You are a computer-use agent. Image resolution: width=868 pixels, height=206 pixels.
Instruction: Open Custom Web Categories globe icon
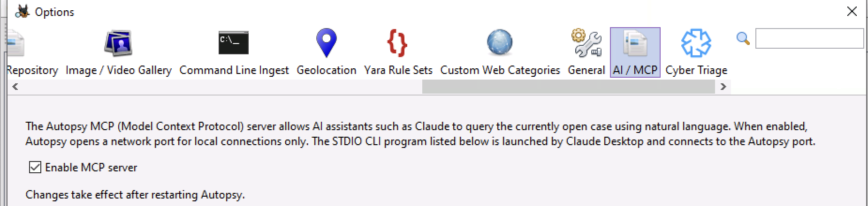tap(500, 43)
